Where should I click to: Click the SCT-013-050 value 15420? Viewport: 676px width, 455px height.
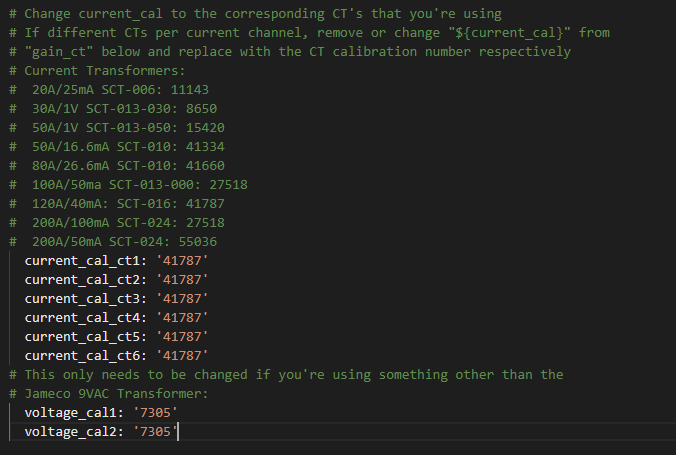[205, 128]
